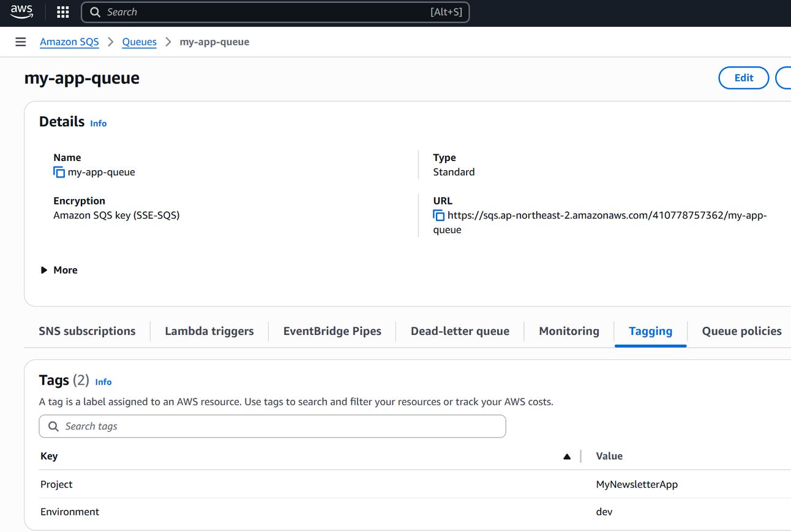
Task: Switch to SNS subscriptions tab
Action: (87, 331)
